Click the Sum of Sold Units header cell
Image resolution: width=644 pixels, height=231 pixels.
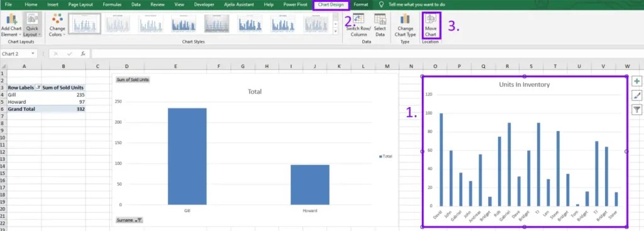(64, 87)
